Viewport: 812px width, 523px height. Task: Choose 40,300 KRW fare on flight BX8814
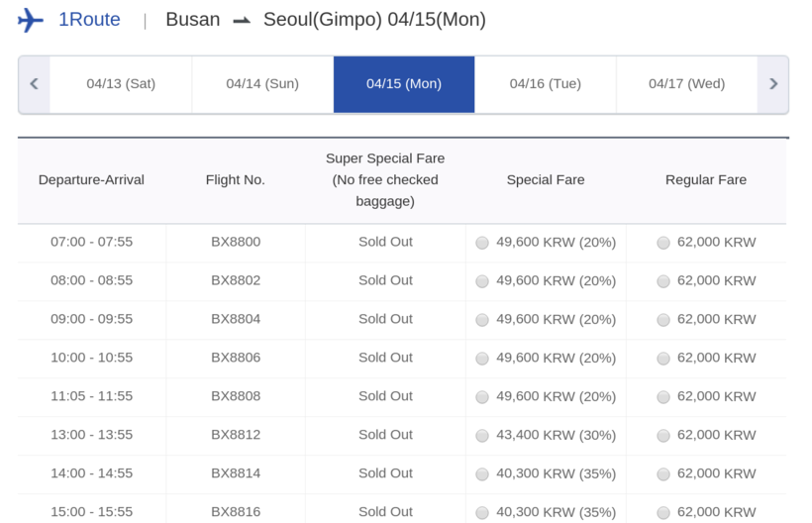pyautogui.click(x=482, y=474)
